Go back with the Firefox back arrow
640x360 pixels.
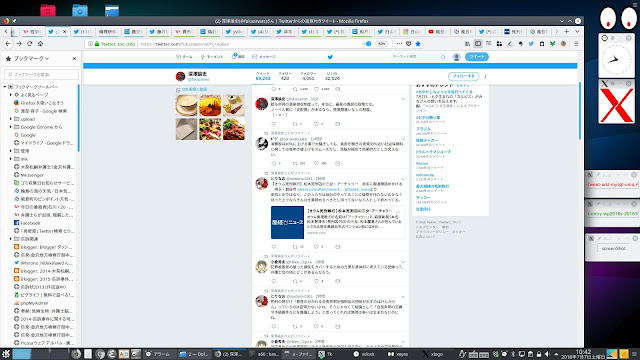click(8, 44)
